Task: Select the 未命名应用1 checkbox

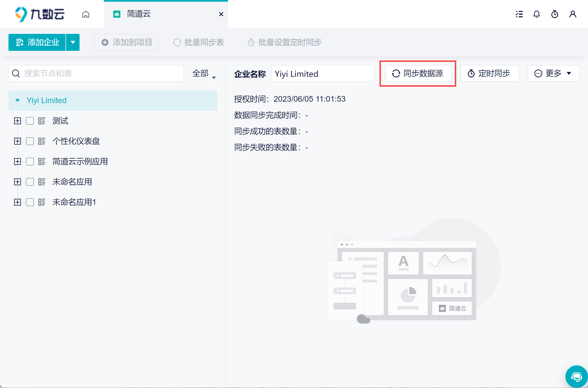Action: point(30,202)
